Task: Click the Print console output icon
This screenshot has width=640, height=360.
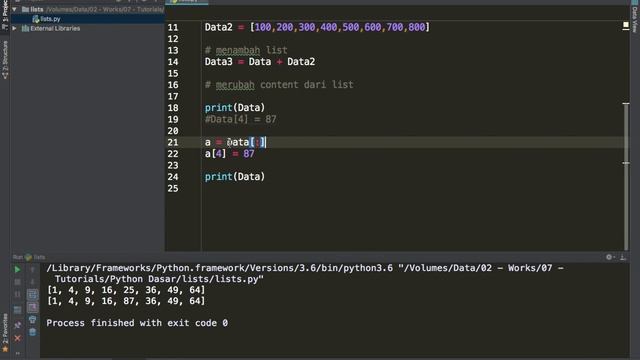Action: coord(33,320)
